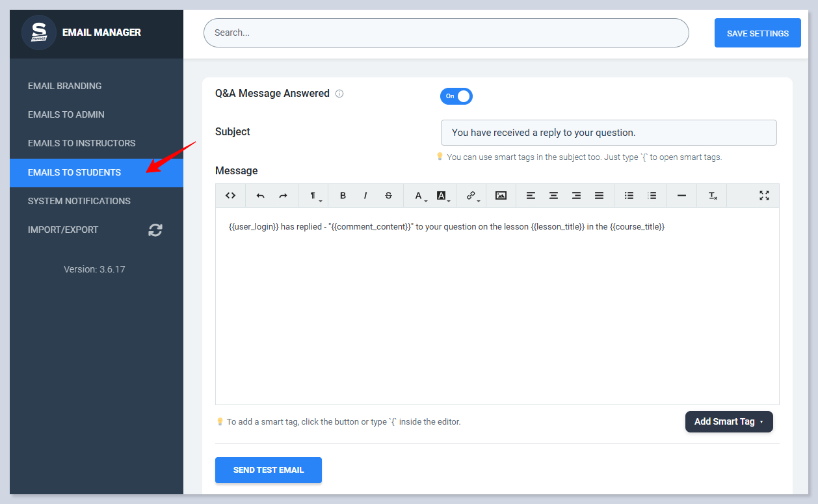Screen dimensions: 818x504
Task: Open the Add Smart Tag dropdown
Action: coord(729,421)
